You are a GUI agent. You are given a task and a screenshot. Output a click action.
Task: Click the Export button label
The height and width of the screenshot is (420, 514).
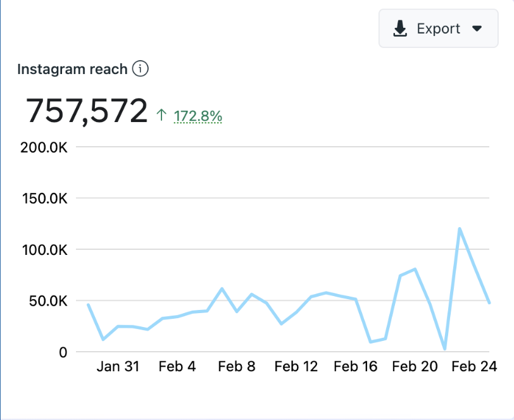[438, 29]
